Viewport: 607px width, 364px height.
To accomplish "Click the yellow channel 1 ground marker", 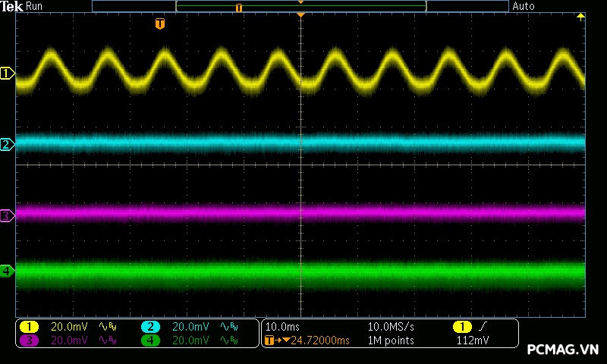I will (7, 74).
